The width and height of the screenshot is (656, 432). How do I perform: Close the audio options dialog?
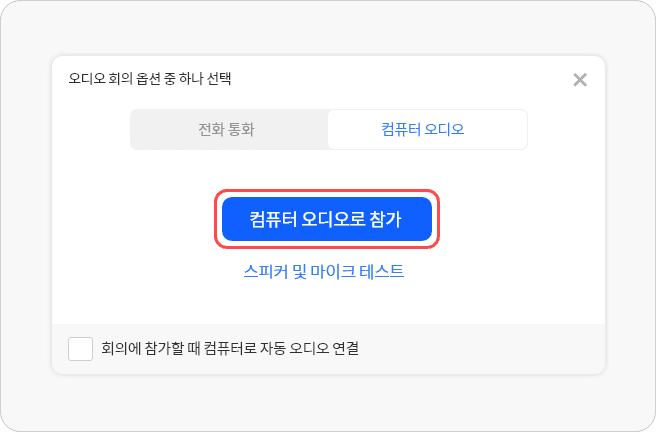[580, 80]
